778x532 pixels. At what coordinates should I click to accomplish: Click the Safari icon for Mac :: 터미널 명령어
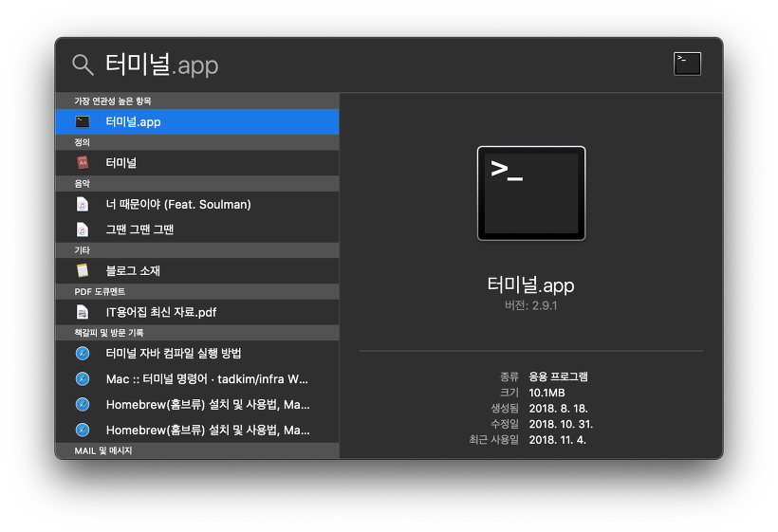click(83, 378)
